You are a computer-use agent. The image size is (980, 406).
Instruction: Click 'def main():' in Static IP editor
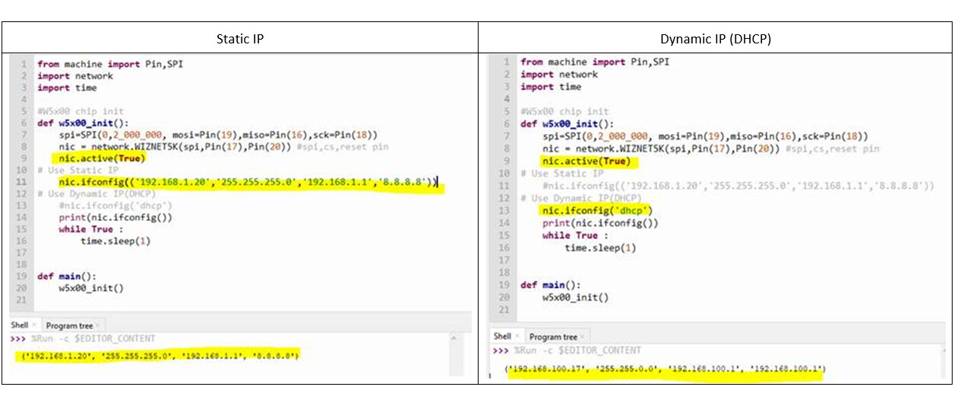[x=67, y=277]
